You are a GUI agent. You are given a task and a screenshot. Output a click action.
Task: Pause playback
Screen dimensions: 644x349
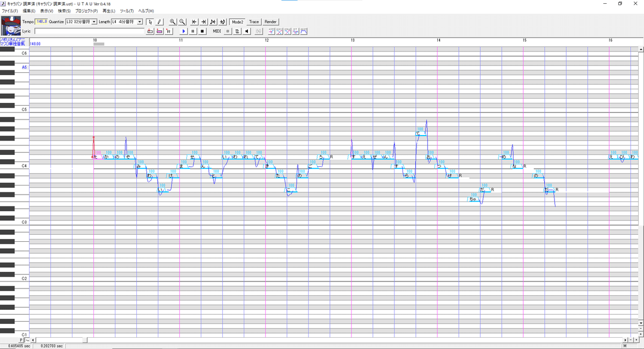(193, 31)
